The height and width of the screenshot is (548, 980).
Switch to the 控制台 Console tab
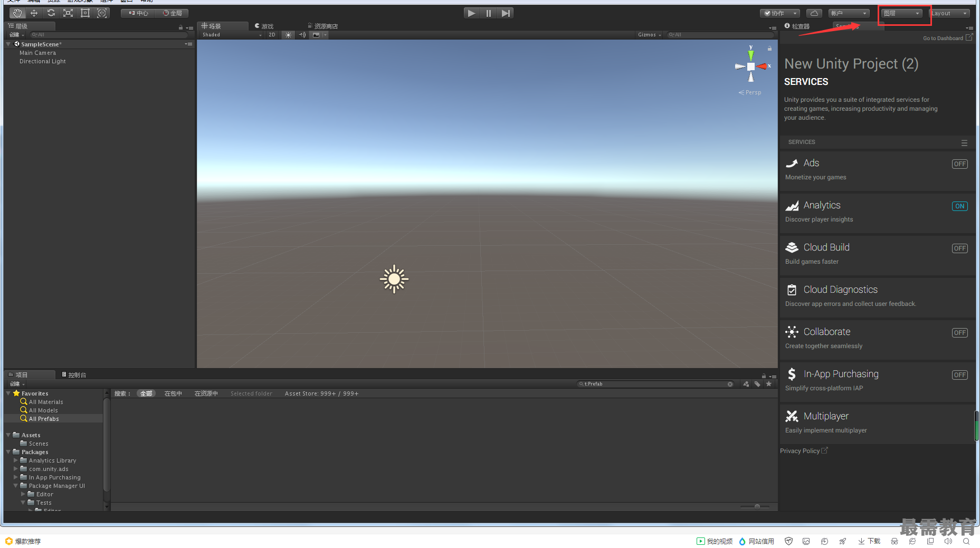pyautogui.click(x=74, y=375)
